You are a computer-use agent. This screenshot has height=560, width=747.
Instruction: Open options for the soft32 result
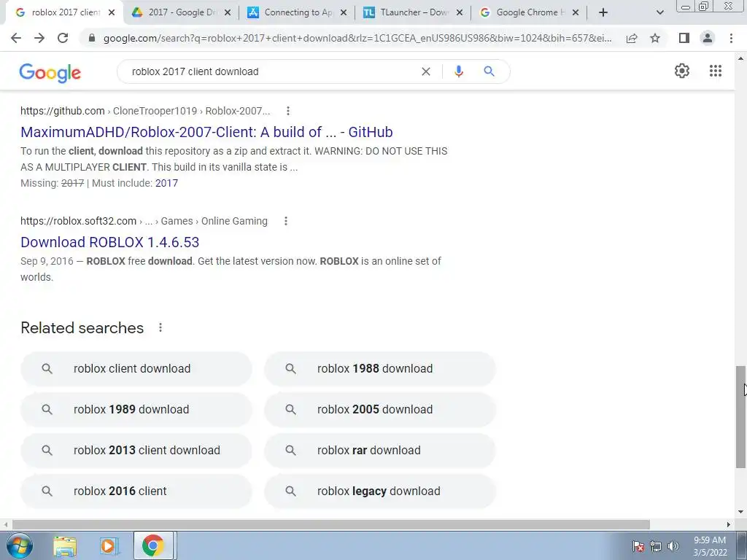click(286, 221)
